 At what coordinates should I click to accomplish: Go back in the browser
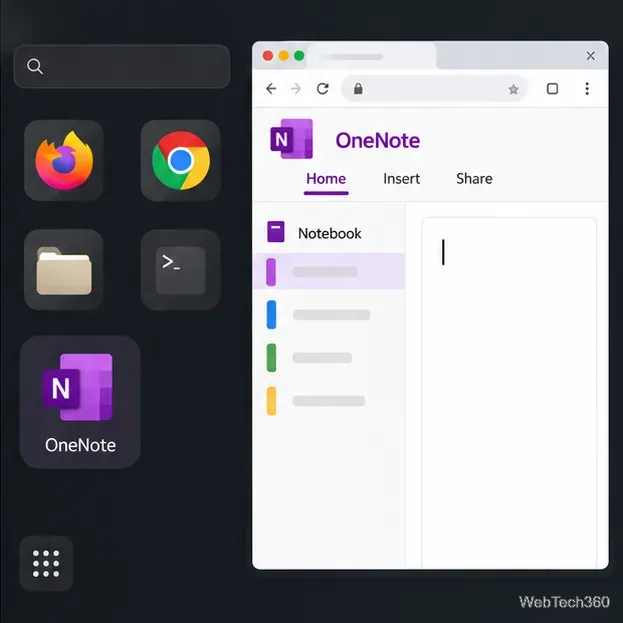(271, 88)
